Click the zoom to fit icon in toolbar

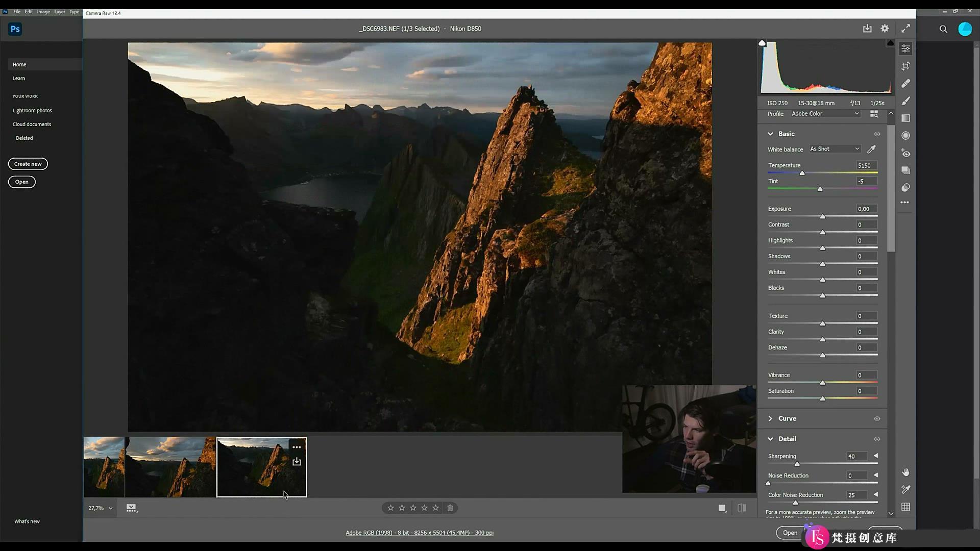coord(906,28)
